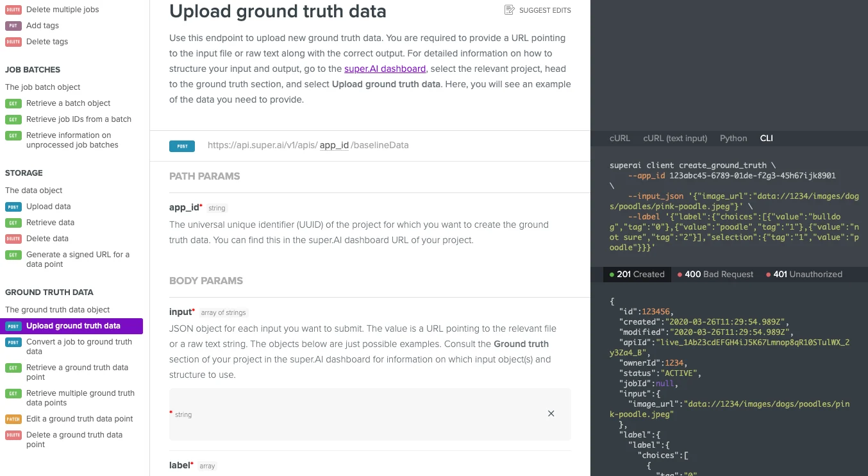Select the Python code tab

733,138
